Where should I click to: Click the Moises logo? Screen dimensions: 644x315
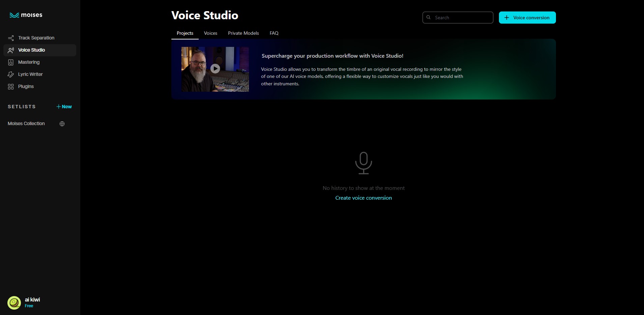coord(26,15)
